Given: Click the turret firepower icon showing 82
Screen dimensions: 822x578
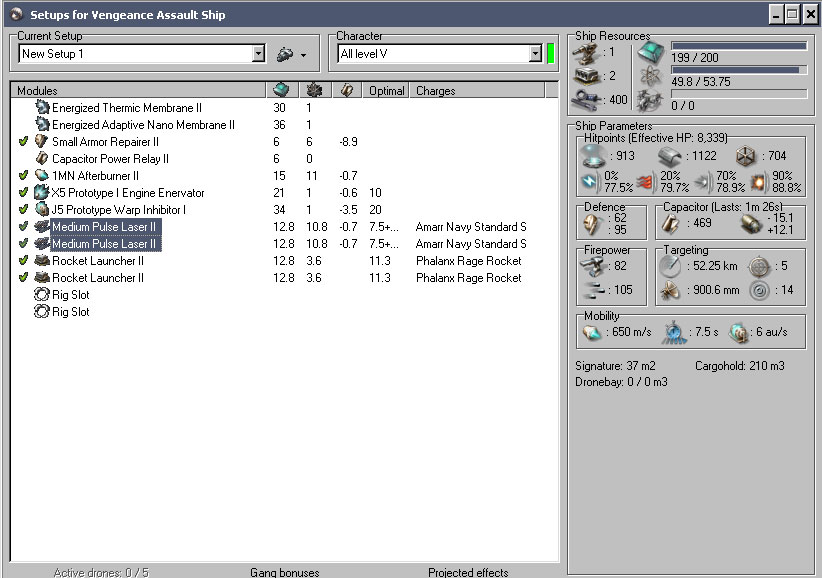Looking at the screenshot, I should tap(593, 266).
